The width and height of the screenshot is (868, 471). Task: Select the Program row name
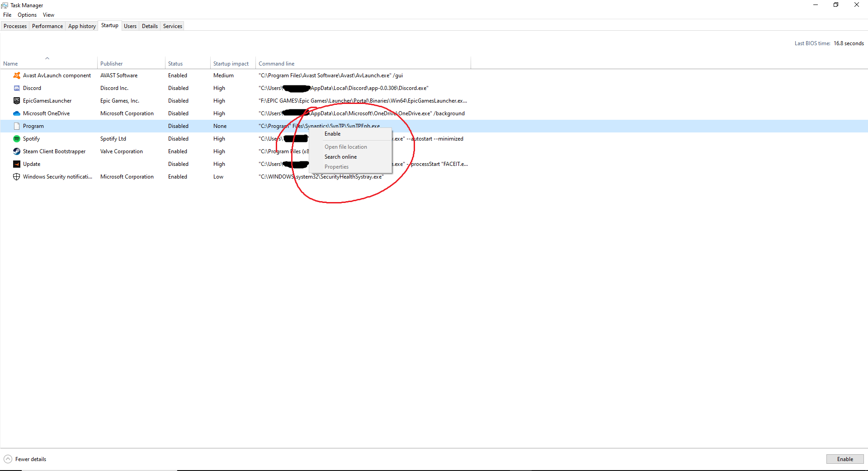(x=33, y=126)
